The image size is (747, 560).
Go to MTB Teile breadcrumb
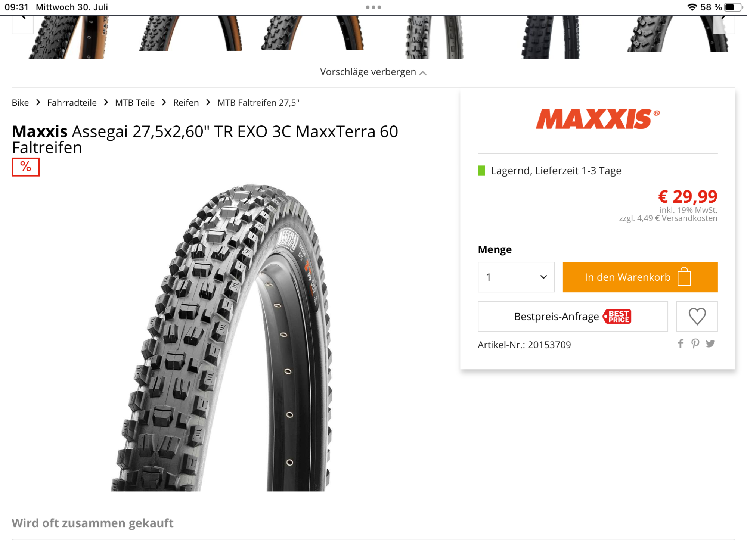[x=135, y=103]
